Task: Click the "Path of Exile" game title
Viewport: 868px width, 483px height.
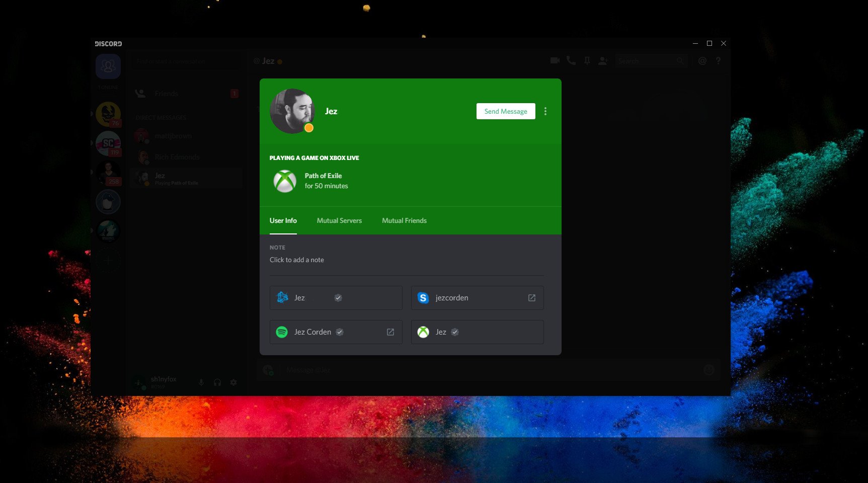Action: pyautogui.click(x=323, y=176)
